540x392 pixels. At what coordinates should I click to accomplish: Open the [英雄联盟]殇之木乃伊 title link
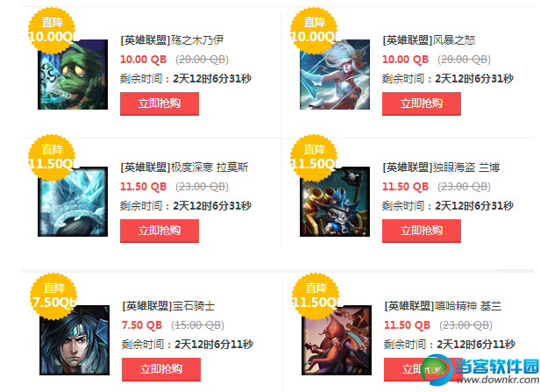172,40
